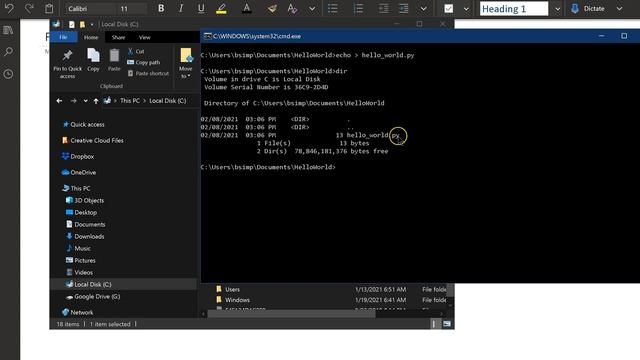This screenshot has height=360, width=640.
Task: Expand more font formatting options chevron
Action: [312, 9]
